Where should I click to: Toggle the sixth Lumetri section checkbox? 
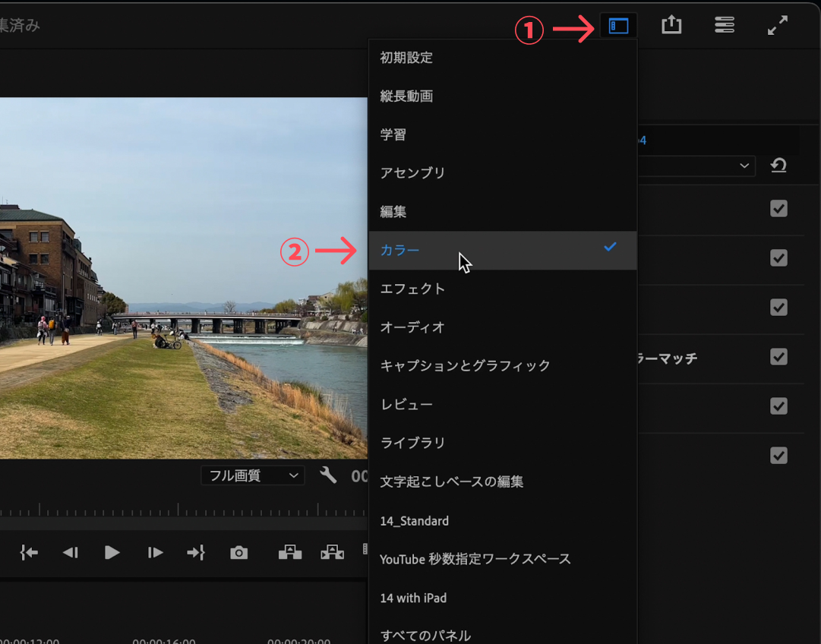778,456
